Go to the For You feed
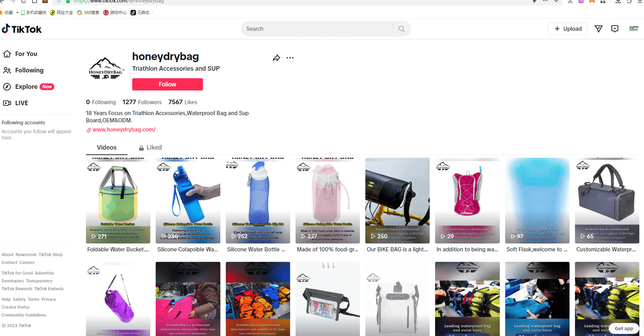644x336 pixels. click(x=21, y=54)
